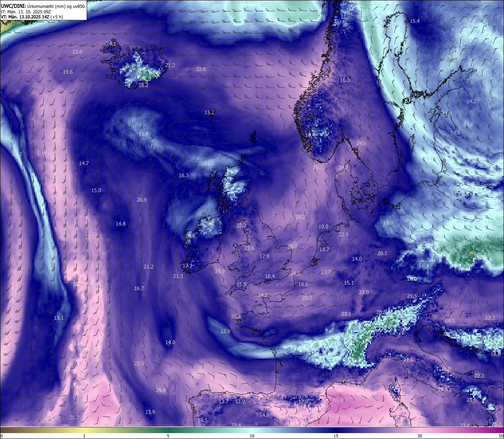This screenshot has width=504, height=439.
Task: Select the 23.0 value label
Action: (364, 292)
